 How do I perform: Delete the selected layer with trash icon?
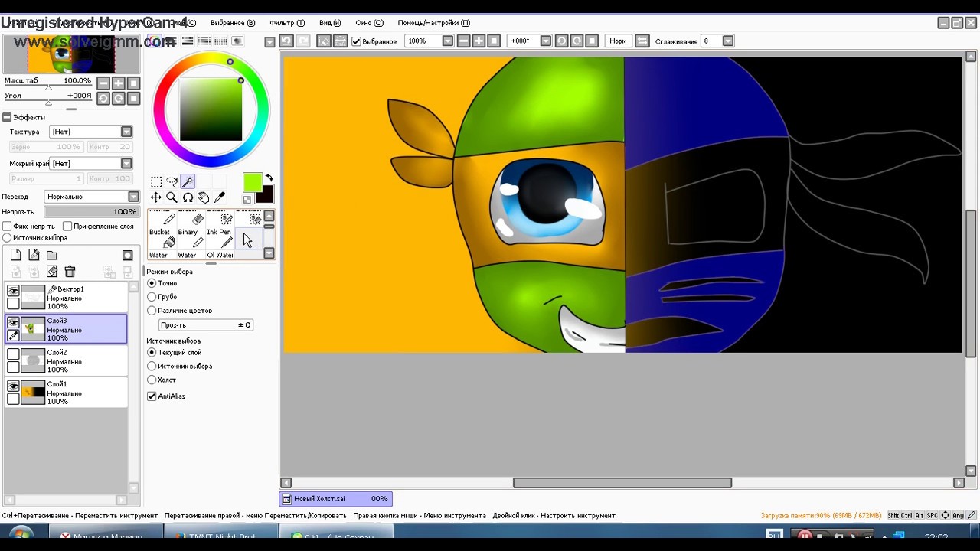pyautogui.click(x=70, y=271)
